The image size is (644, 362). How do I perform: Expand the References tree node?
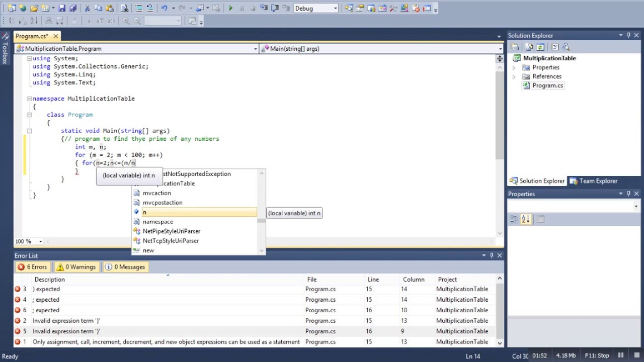coord(514,77)
